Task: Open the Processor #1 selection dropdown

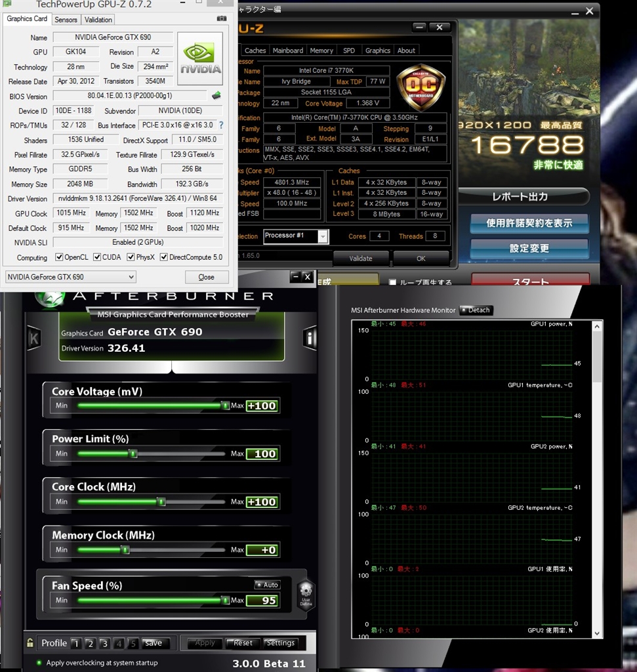Action: coord(296,236)
